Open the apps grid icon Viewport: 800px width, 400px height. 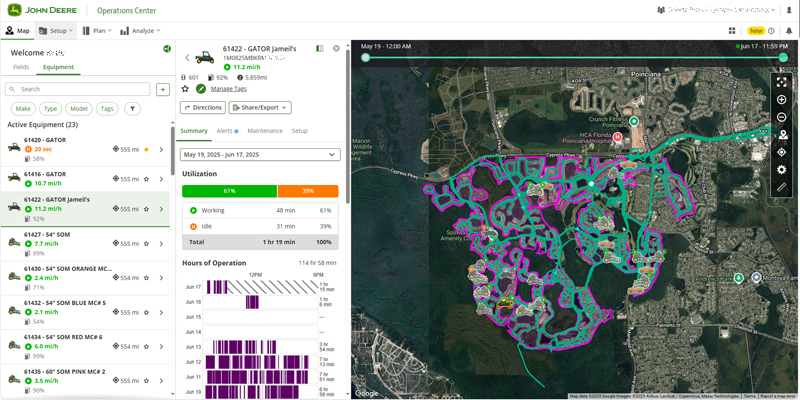[732, 31]
